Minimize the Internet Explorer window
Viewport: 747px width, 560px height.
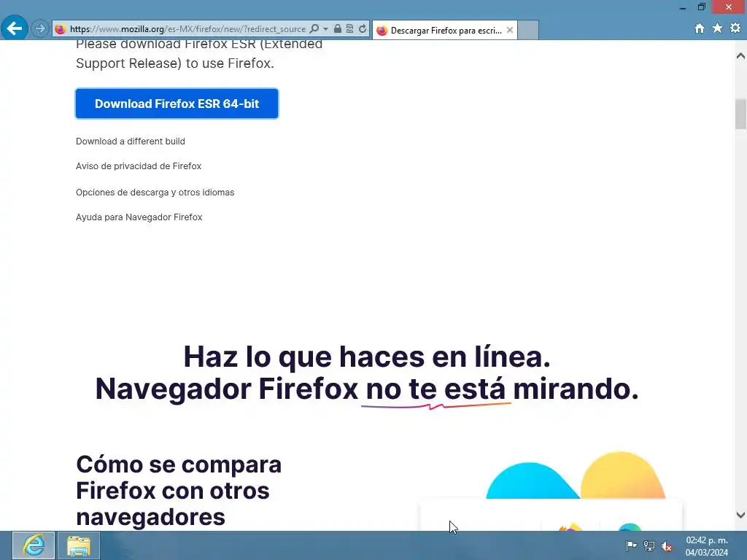click(683, 7)
